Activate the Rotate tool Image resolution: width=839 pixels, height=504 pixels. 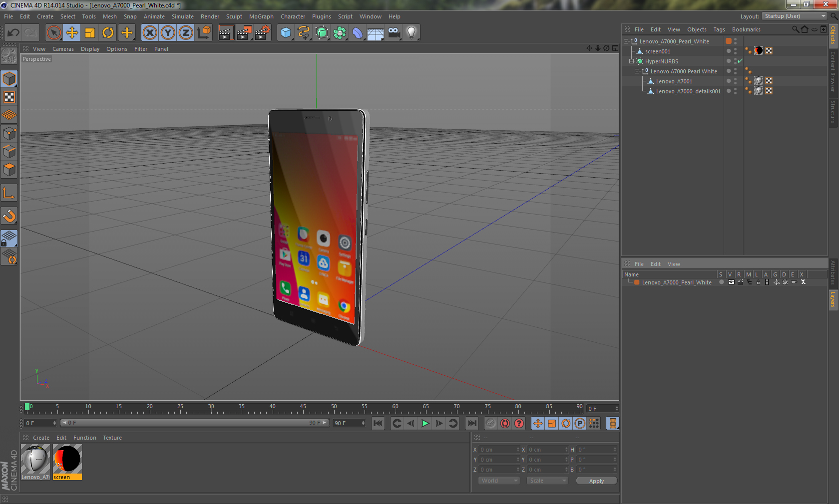(108, 33)
